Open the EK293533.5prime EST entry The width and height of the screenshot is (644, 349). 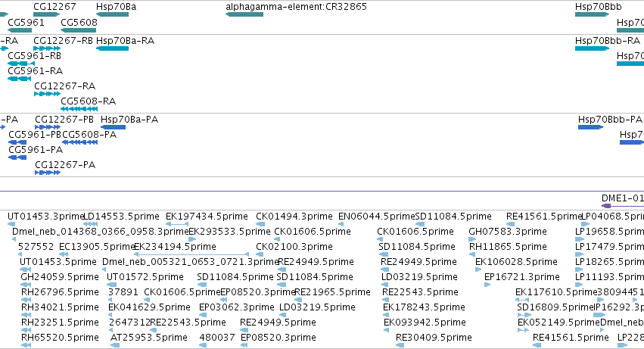click(229, 232)
